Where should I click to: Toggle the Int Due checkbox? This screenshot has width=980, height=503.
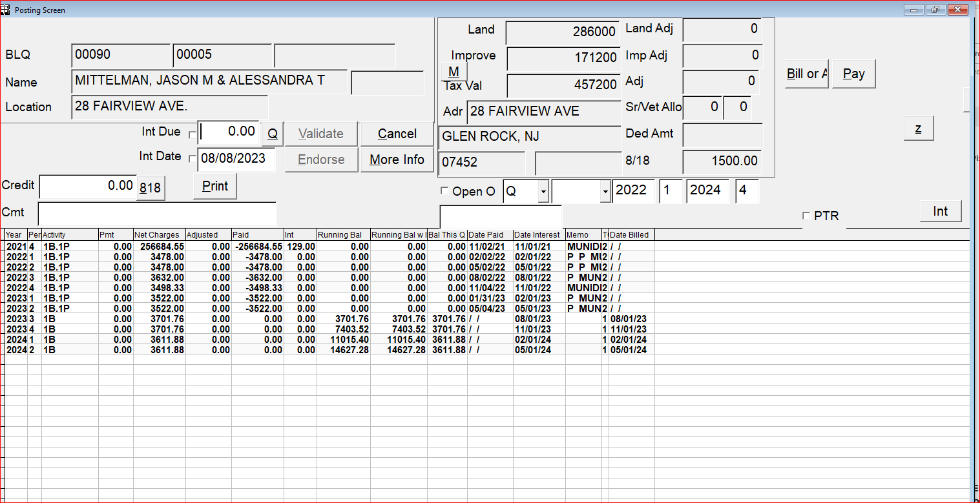(192, 134)
